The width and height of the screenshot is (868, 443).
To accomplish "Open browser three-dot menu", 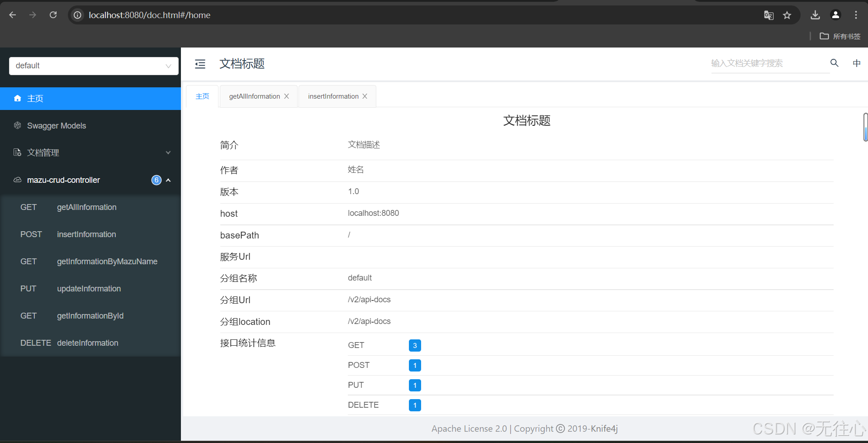I will click(856, 15).
